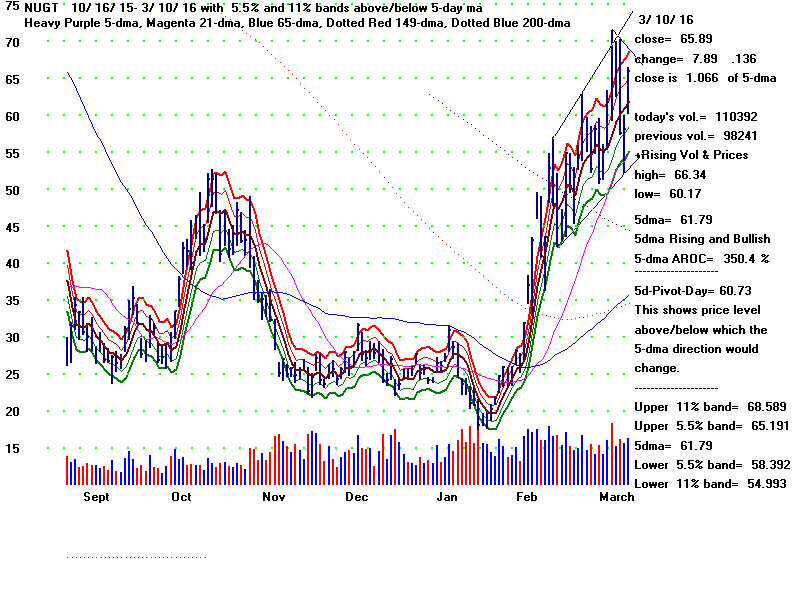Click the Nov month label
This screenshot has height=600, width=800.
click(x=273, y=496)
